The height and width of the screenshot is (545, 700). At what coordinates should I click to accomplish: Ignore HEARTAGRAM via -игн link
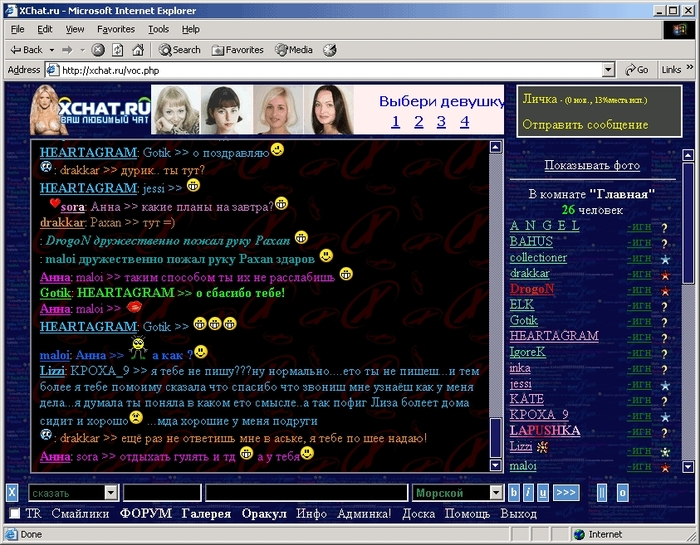[639, 337]
